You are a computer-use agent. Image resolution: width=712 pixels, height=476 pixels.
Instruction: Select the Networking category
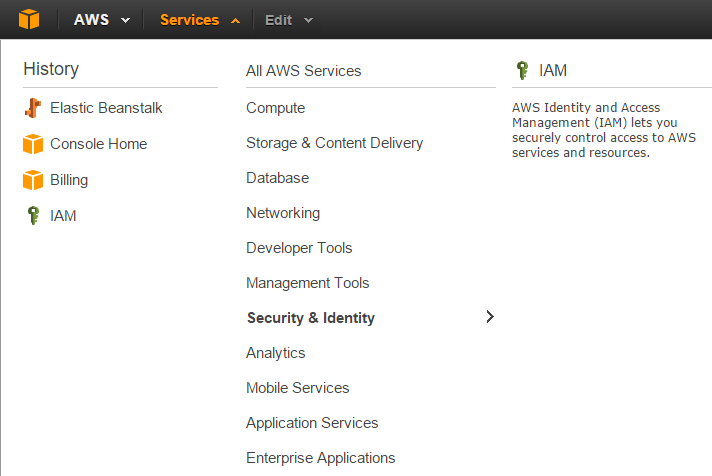pyautogui.click(x=283, y=213)
